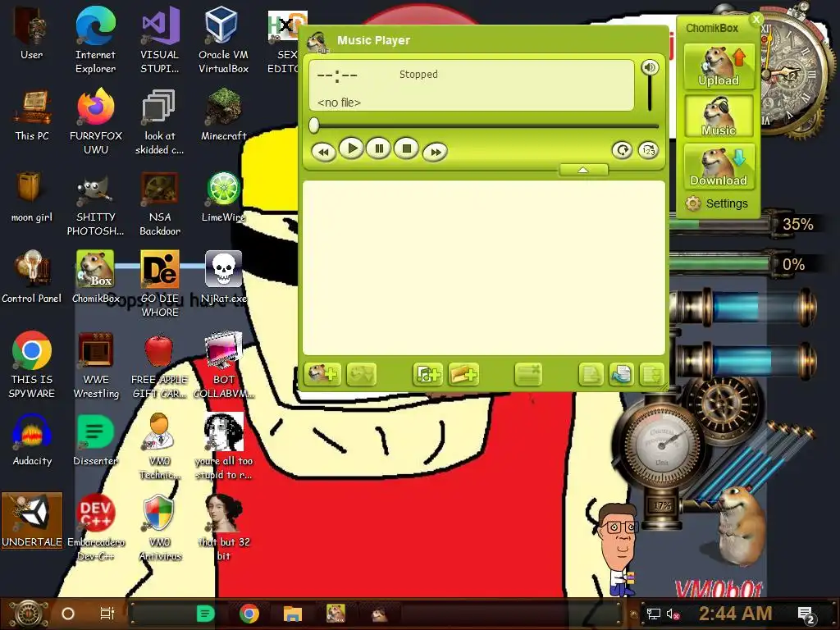
Task: Stop playback with the square Stop button
Action: (x=407, y=148)
